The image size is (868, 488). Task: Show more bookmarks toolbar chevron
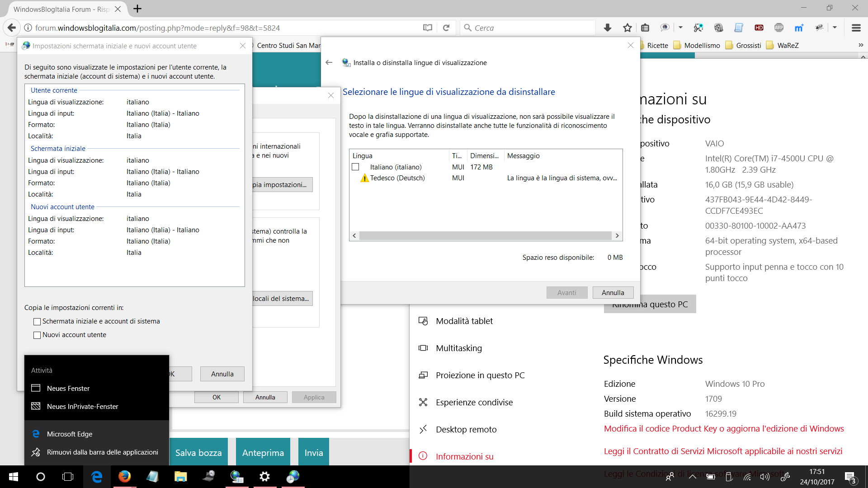point(860,45)
